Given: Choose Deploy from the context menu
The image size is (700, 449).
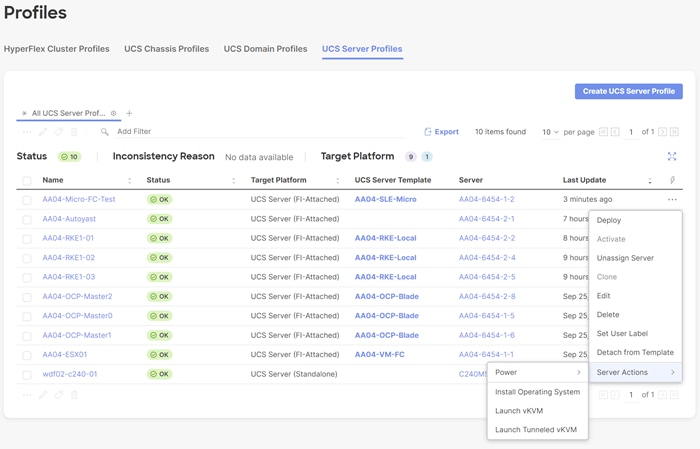Looking at the screenshot, I should pos(635,220).
